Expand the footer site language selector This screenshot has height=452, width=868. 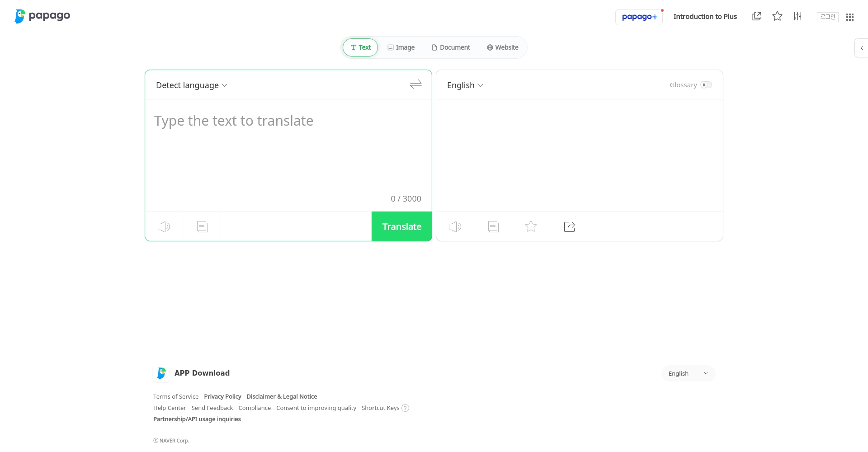688,373
